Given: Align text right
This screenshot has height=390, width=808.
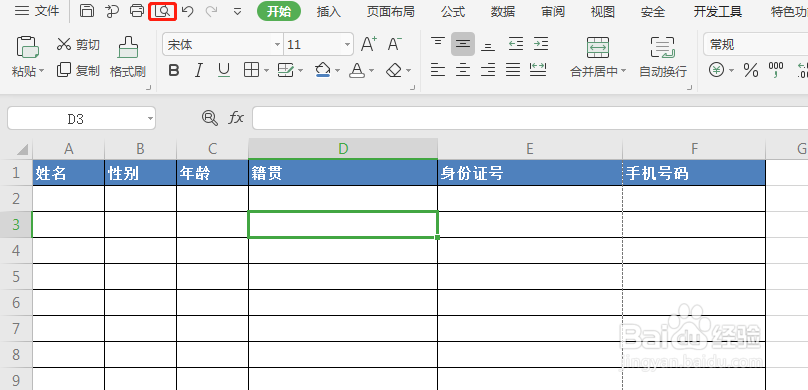Looking at the screenshot, I should point(488,70).
